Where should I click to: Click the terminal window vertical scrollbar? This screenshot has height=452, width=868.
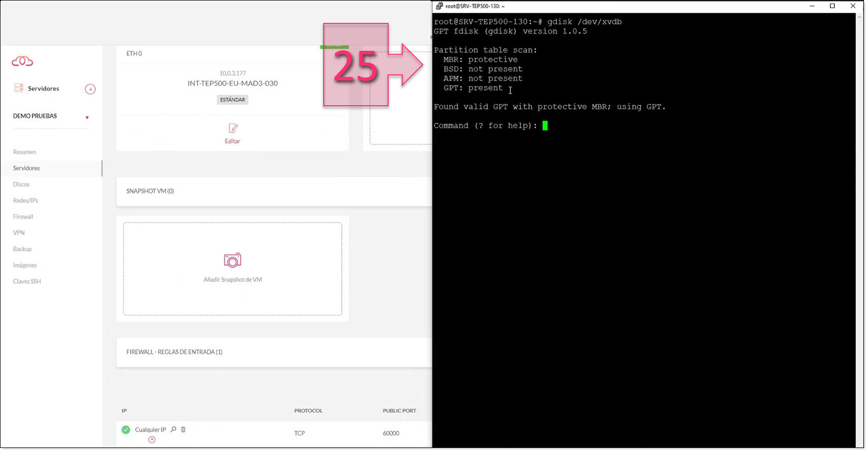click(860, 230)
